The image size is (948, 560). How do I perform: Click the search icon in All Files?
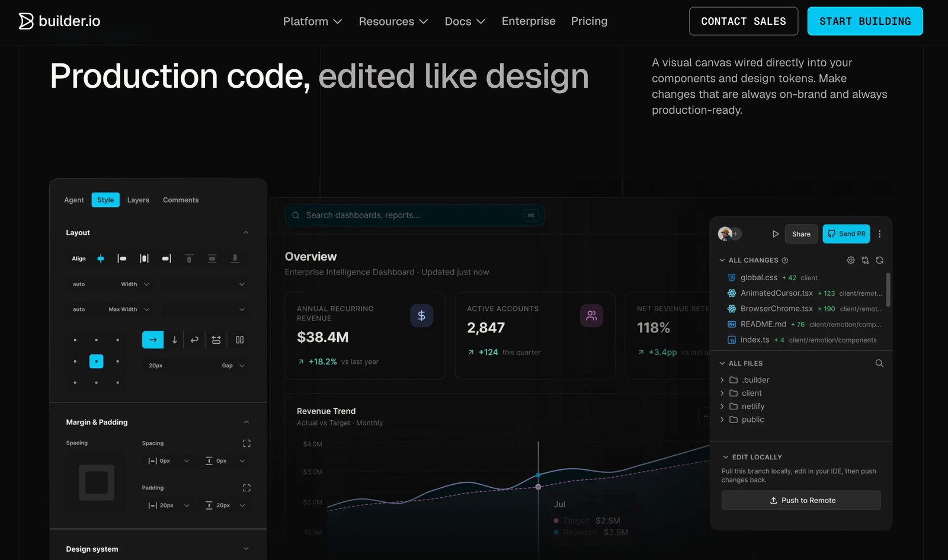tap(879, 363)
